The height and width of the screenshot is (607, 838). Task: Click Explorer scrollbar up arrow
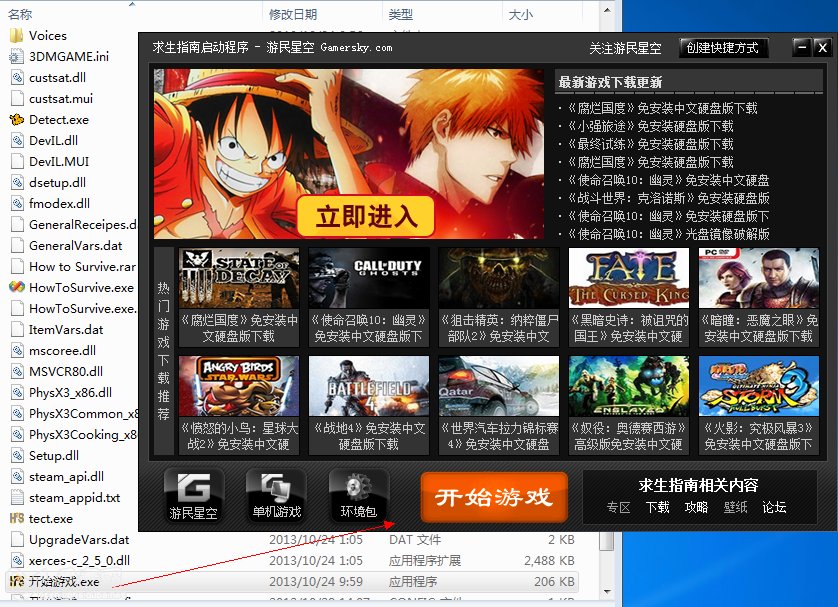coord(607,10)
